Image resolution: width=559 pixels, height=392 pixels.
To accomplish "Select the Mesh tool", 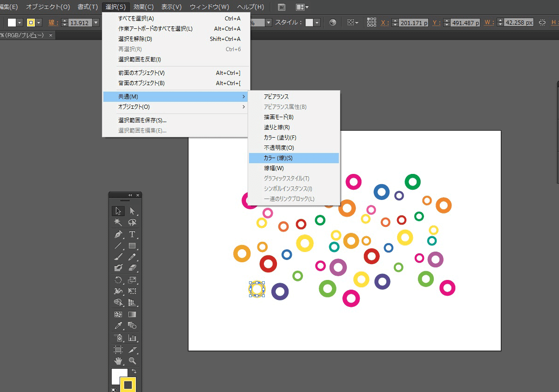I will point(118,314).
